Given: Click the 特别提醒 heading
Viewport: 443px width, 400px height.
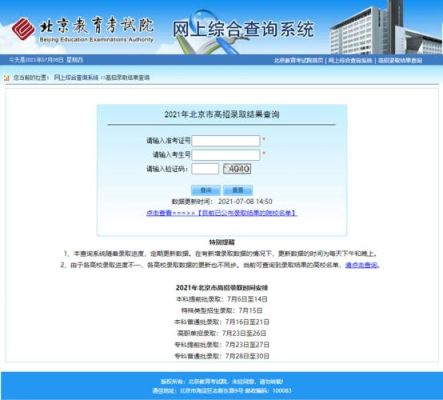Looking at the screenshot, I should pyautogui.click(x=222, y=242).
